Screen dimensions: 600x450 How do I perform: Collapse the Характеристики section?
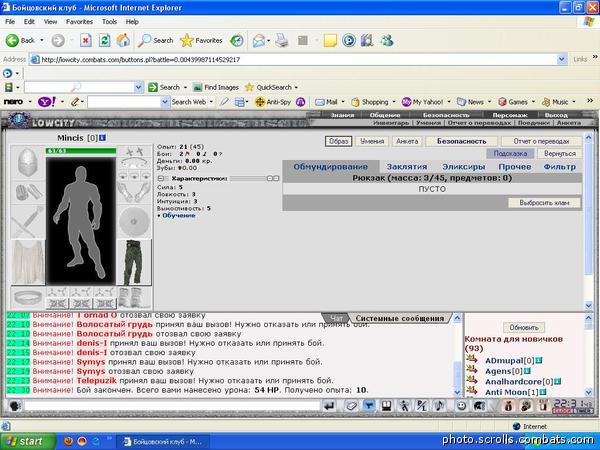click(161, 178)
